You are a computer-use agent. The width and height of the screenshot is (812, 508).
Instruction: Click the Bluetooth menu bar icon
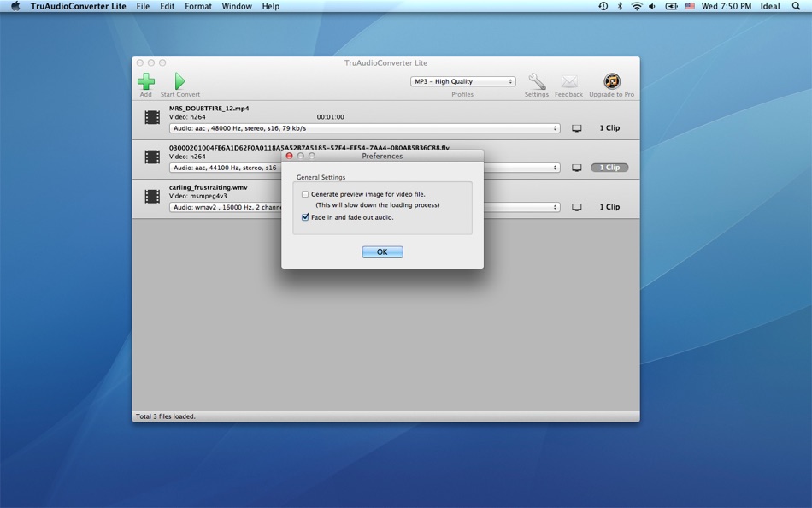click(x=620, y=6)
